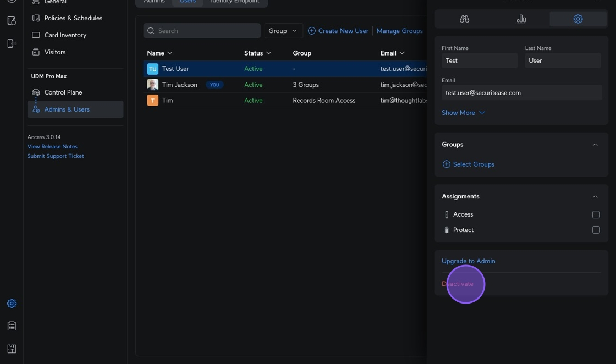Open Card Inventory from the sidebar

(x=65, y=35)
